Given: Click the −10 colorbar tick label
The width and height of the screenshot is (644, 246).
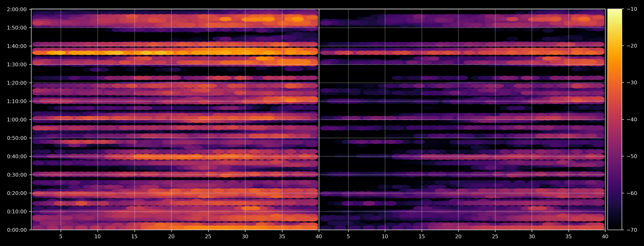Looking at the screenshot, I should pos(632,9).
